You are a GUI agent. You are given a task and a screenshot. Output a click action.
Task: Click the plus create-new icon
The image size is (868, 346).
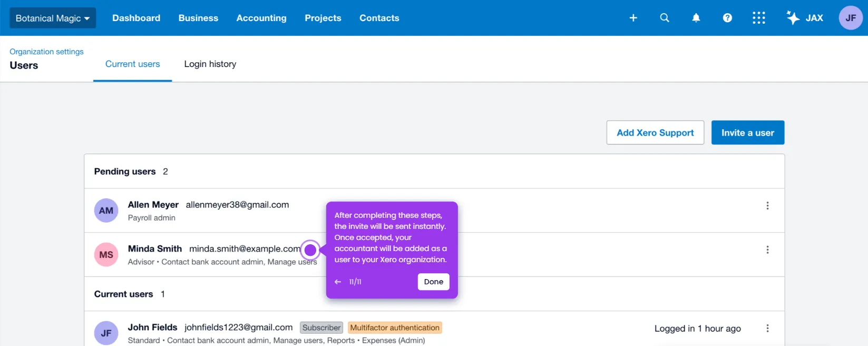click(633, 18)
